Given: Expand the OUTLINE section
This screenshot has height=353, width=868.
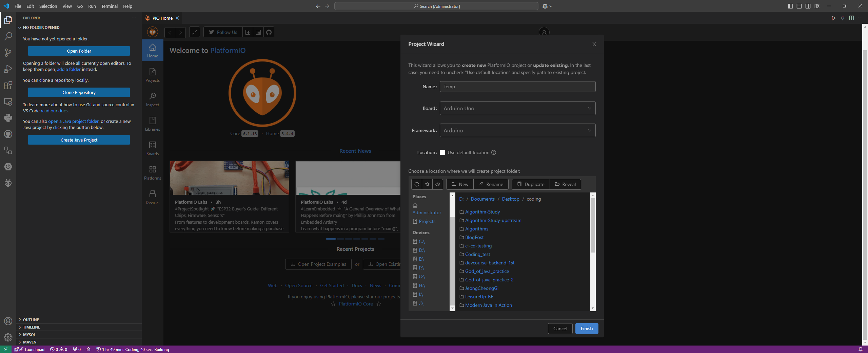Looking at the screenshot, I should click(79, 320).
